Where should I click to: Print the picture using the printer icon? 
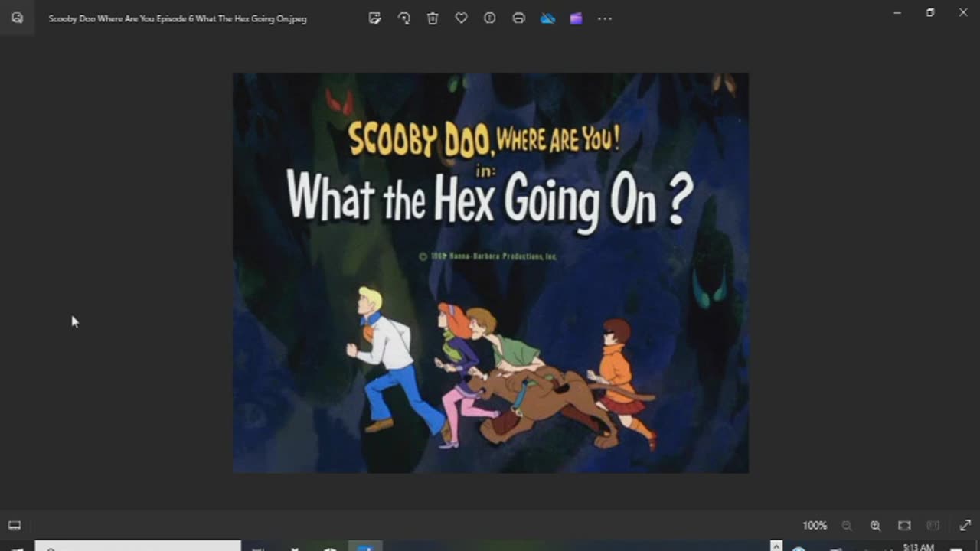[518, 18]
